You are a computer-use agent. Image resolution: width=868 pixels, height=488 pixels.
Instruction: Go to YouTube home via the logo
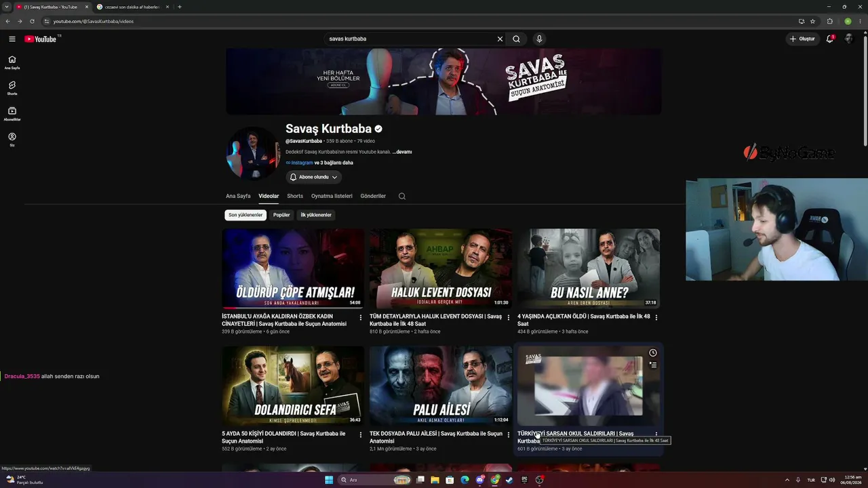41,39
